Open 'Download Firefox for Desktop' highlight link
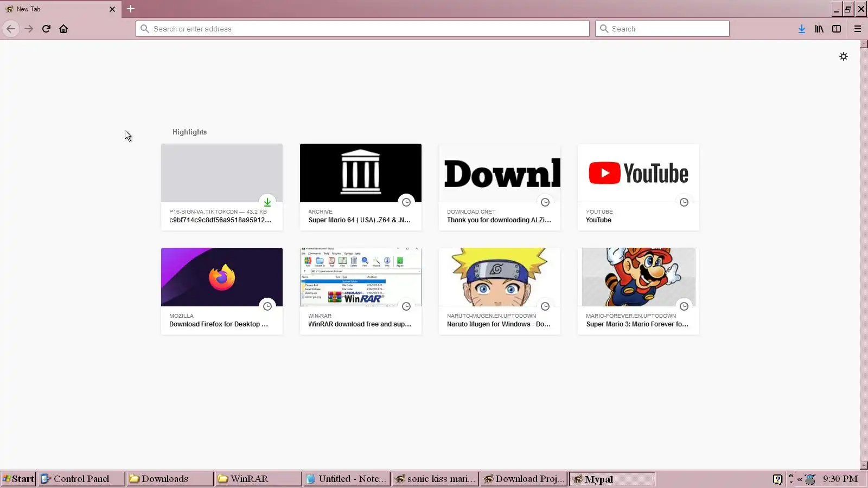 pyautogui.click(x=219, y=324)
